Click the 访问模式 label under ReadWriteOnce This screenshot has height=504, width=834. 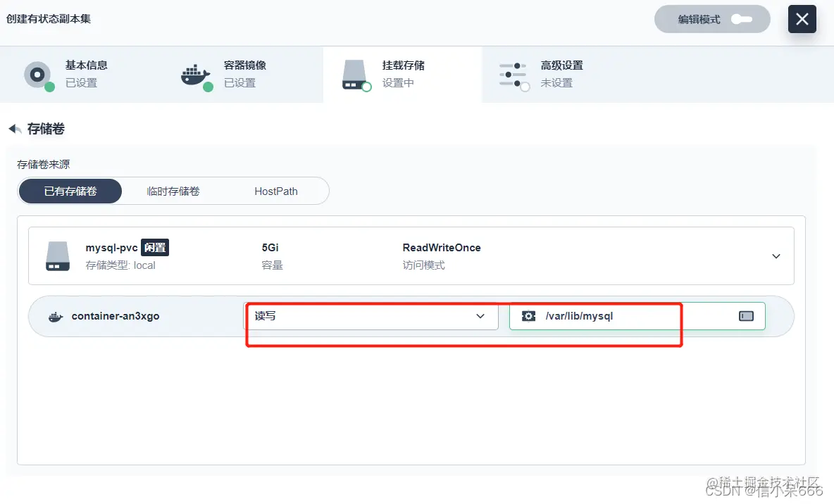[423, 265]
